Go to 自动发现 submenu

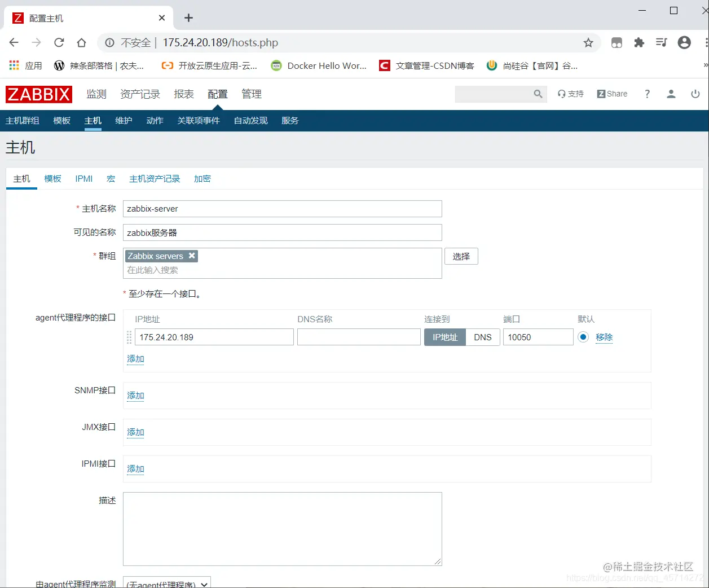[251, 120]
